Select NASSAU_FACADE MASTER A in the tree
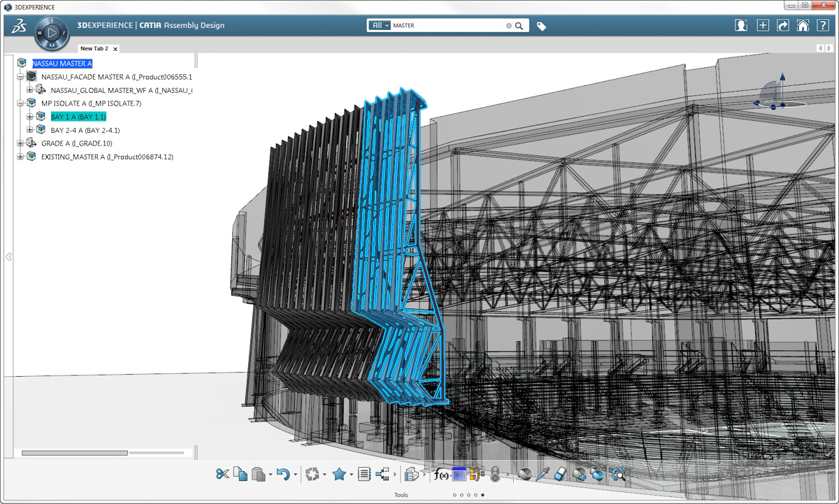This screenshot has height=504, width=839. click(116, 77)
